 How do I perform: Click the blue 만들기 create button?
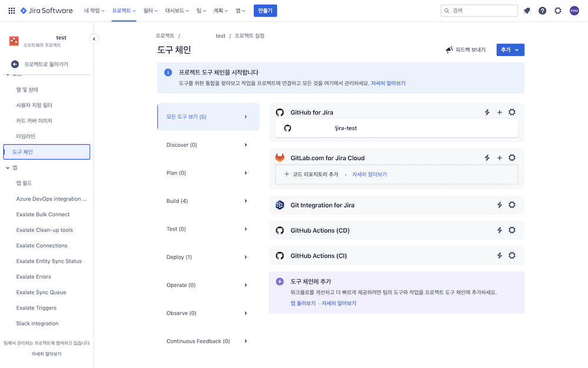265,11
